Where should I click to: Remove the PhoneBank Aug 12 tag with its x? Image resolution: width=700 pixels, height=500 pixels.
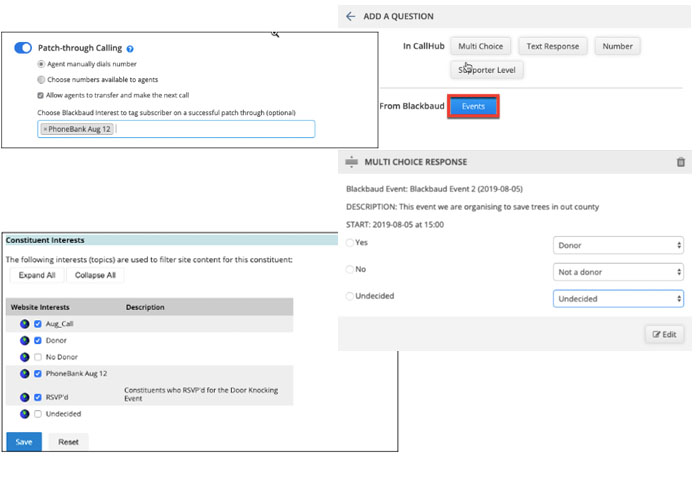tap(45, 129)
